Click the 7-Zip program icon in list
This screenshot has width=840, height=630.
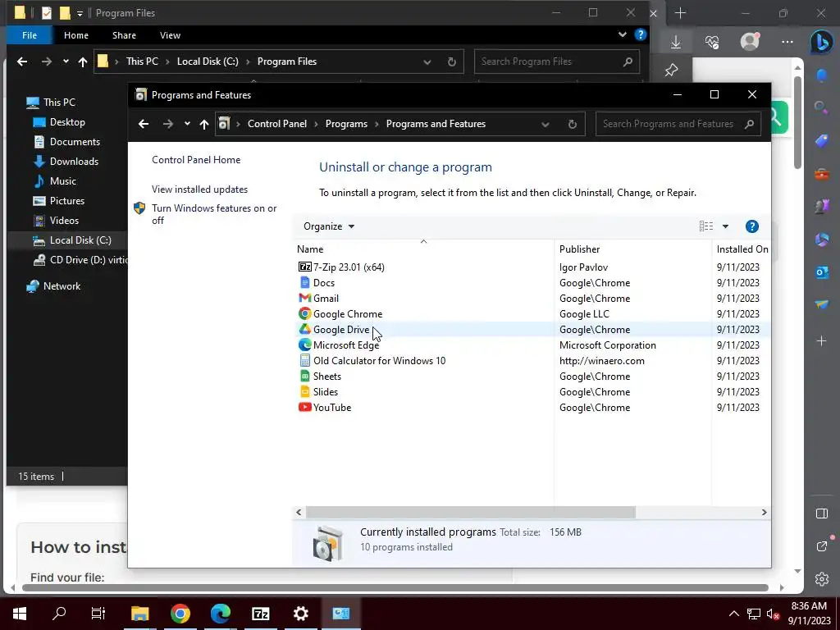click(x=305, y=267)
